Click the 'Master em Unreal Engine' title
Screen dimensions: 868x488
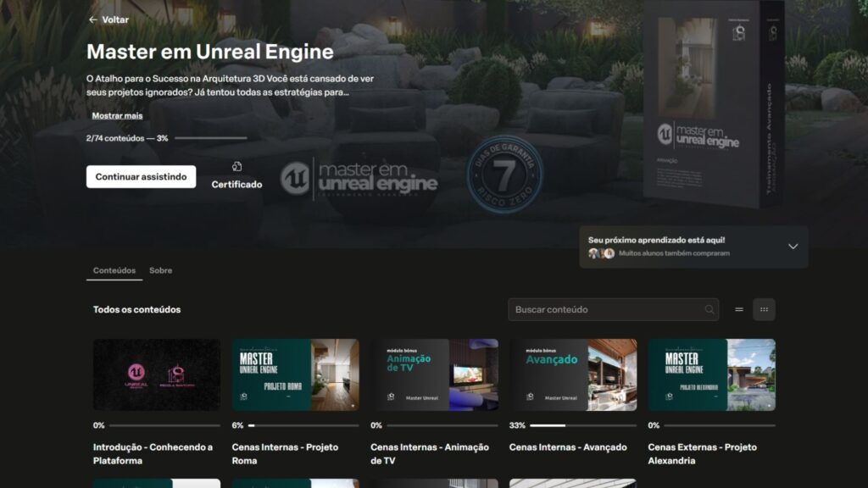210,52
